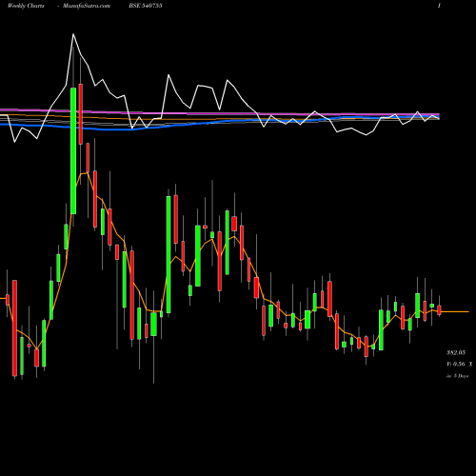Click the "in 5 Days" label
The width and height of the screenshot is (476, 476).
(457, 376)
